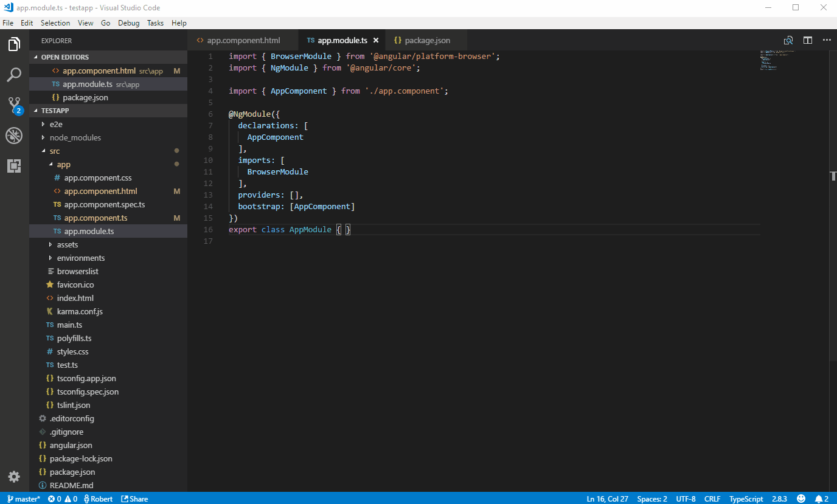Split the editor with split icon
Screen dimensions: 837x504
pyautogui.click(x=808, y=41)
